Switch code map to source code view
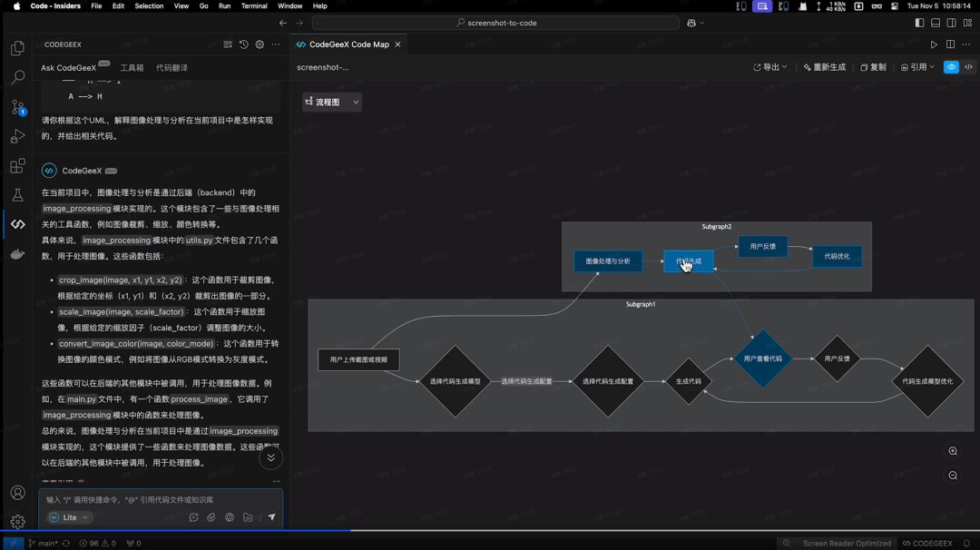 (968, 67)
